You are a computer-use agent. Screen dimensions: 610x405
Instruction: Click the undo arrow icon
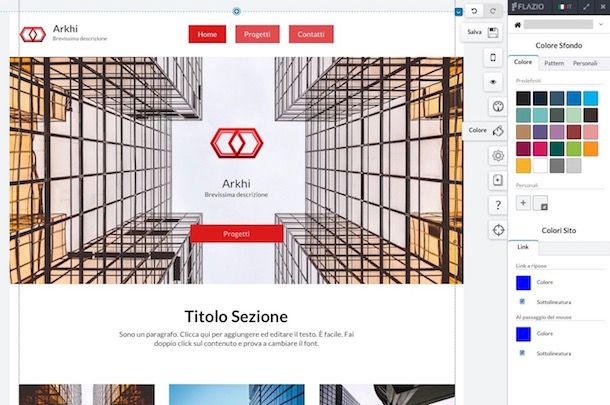(x=474, y=11)
